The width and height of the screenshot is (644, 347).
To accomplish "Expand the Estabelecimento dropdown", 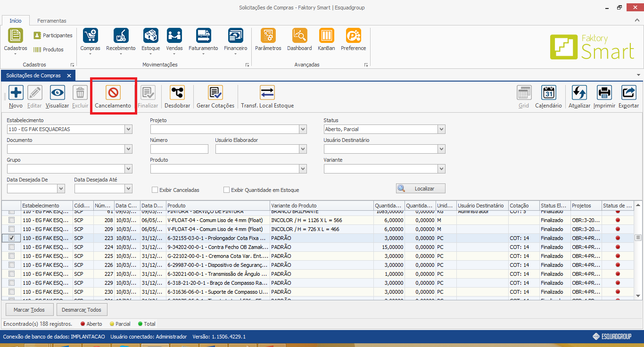I will click(128, 129).
